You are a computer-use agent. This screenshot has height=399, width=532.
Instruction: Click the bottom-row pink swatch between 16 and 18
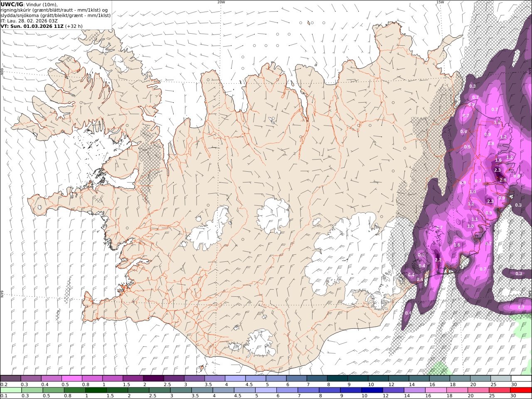[436, 390]
